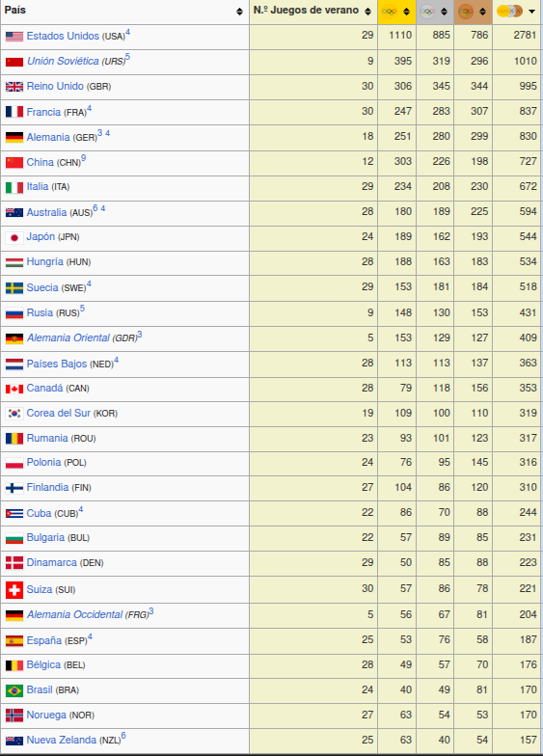Click the Germany flag beside Alemania (GER)
Screen dimensions: 543x756
click(14, 138)
